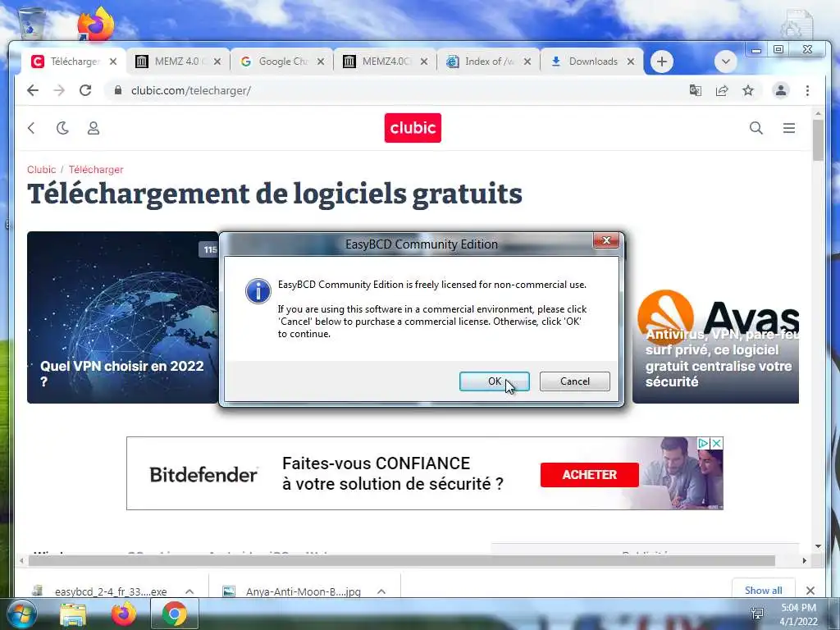The image size is (840, 630).
Task: Toggle Clubic dark mode moon icon
Action: point(62,128)
